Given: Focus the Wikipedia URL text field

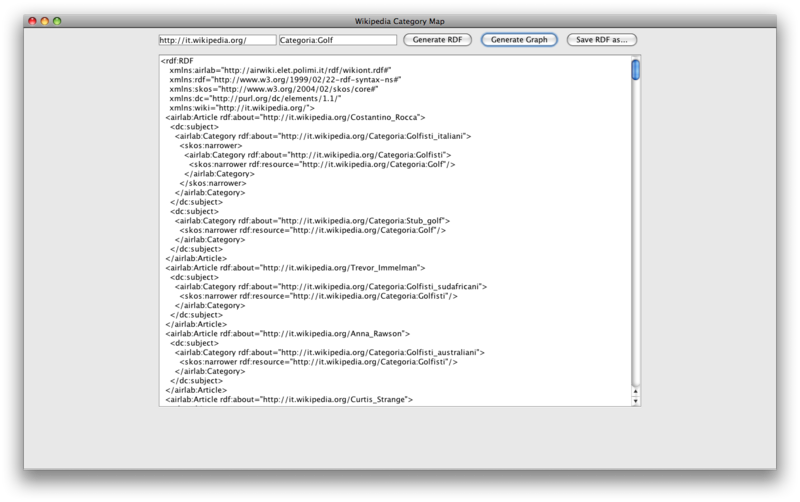Looking at the screenshot, I should (x=216, y=40).
